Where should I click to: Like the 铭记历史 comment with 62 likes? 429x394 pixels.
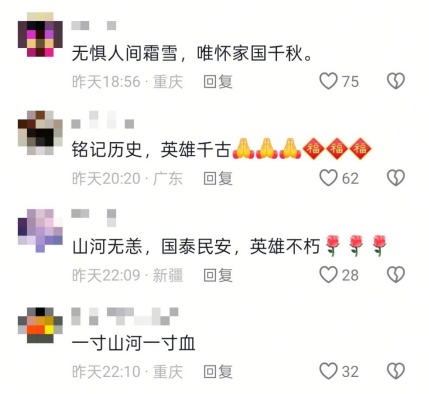[328, 178]
